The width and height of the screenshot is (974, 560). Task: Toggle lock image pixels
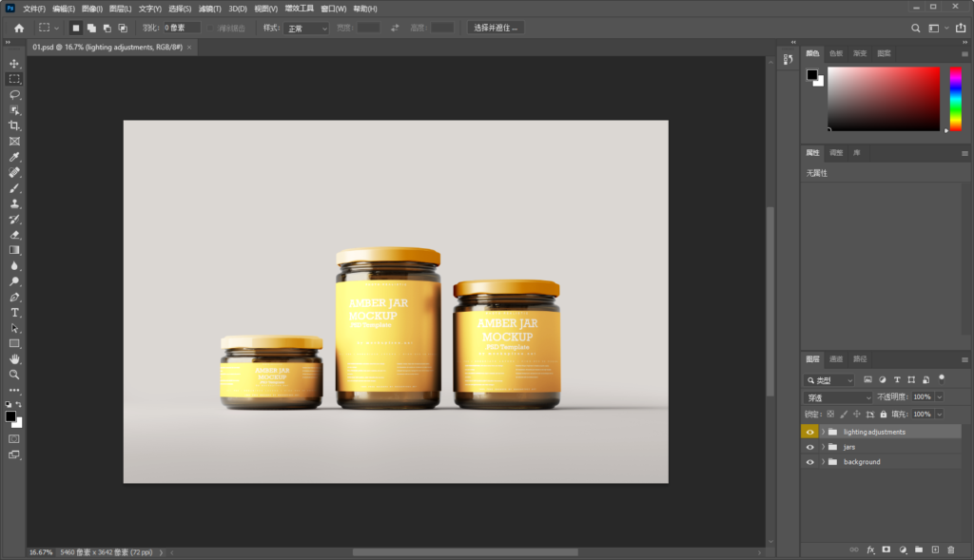(x=844, y=415)
